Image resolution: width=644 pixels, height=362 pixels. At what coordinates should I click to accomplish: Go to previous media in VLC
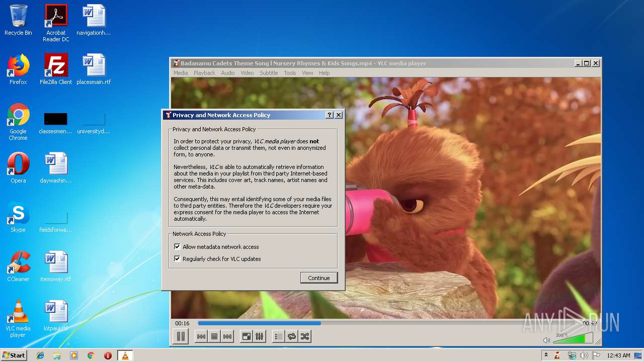[x=201, y=336]
